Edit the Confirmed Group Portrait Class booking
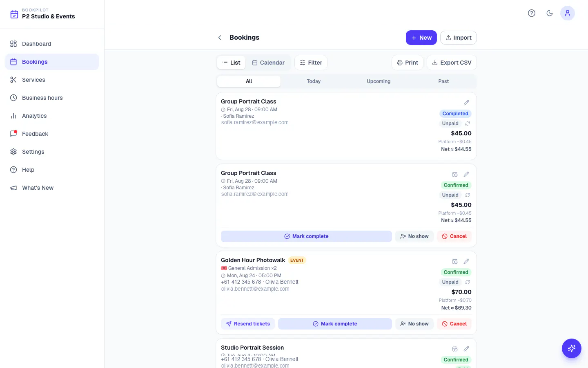588x368 pixels. (466, 174)
